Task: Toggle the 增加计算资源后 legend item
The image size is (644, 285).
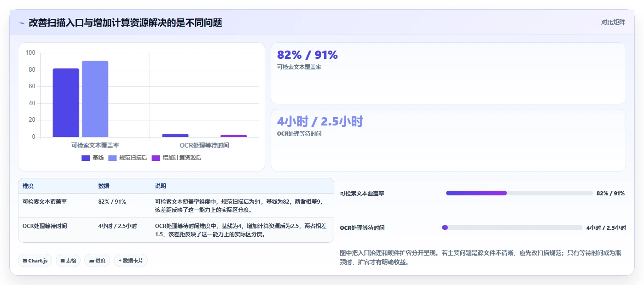Action: click(176, 158)
